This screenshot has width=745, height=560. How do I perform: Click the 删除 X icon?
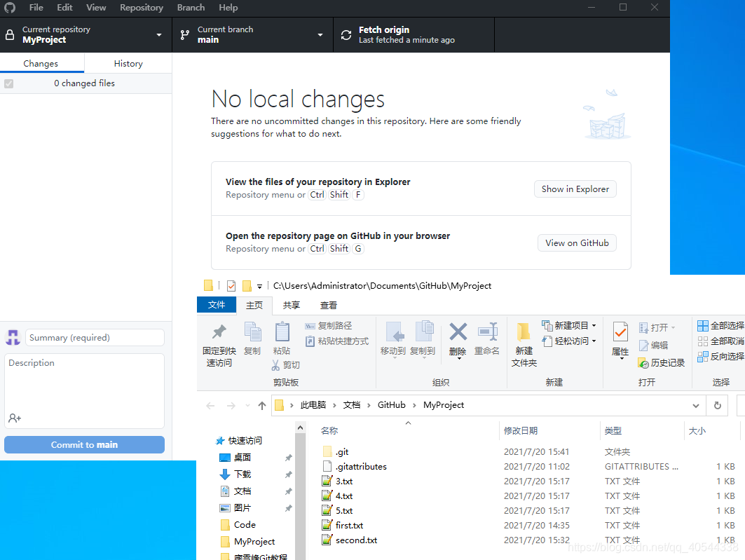[x=458, y=332]
